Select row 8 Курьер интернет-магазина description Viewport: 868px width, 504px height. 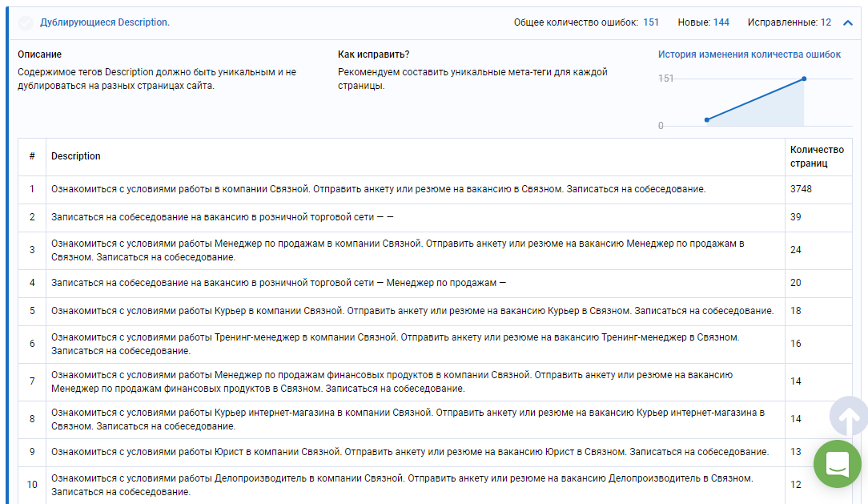408,419
